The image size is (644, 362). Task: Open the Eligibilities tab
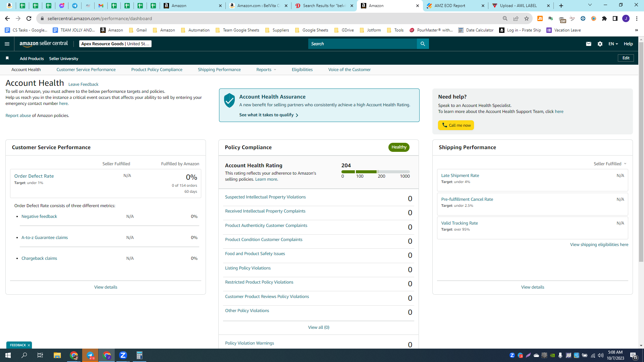click(x=302, y=70)
